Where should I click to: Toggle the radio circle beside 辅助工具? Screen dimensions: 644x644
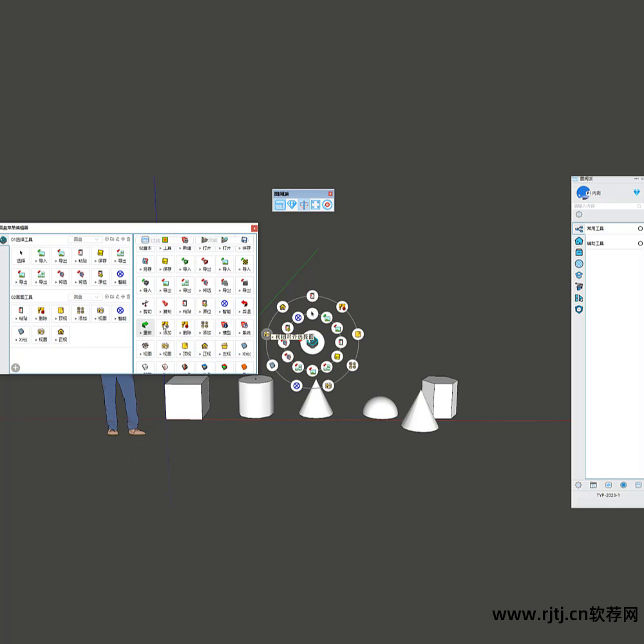(x=640, y=243)
